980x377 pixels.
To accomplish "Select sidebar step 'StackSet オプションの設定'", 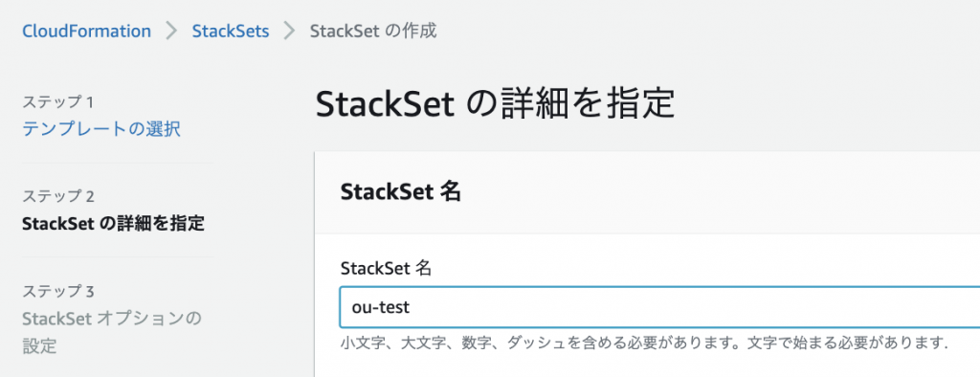I will [x=112, y=332].
